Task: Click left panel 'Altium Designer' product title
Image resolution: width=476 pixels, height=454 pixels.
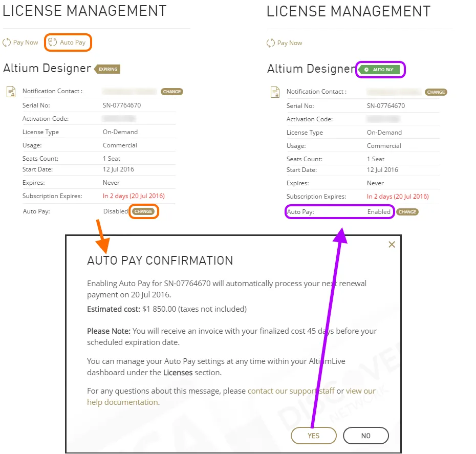Action: pyautogui.click(x=47, y=69)
